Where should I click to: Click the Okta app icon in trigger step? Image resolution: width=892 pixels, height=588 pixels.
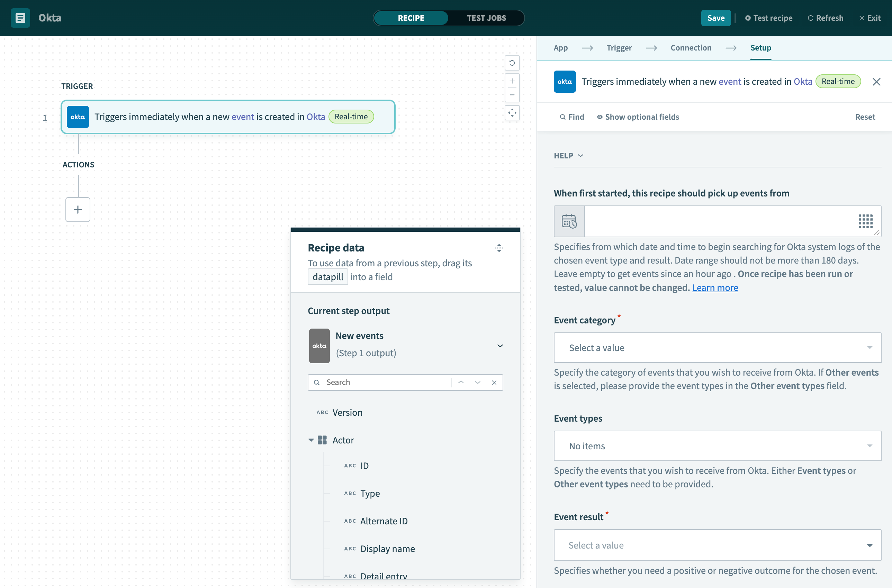point(78,117)
